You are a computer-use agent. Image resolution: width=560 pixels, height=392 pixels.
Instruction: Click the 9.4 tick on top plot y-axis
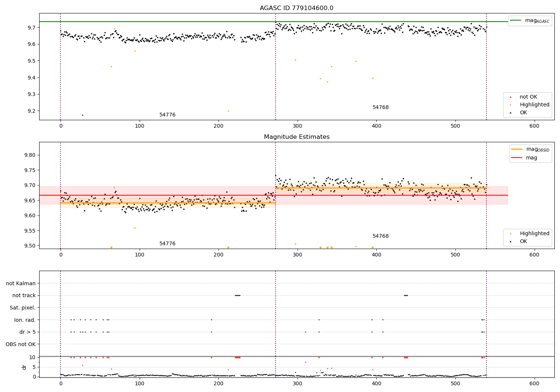(x=31, y=78)
